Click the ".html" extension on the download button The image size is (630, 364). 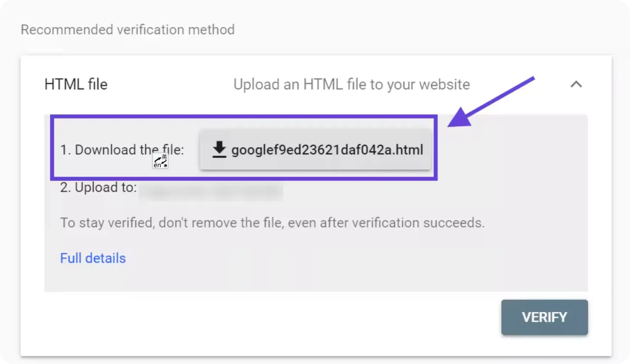tap(408, 150)
